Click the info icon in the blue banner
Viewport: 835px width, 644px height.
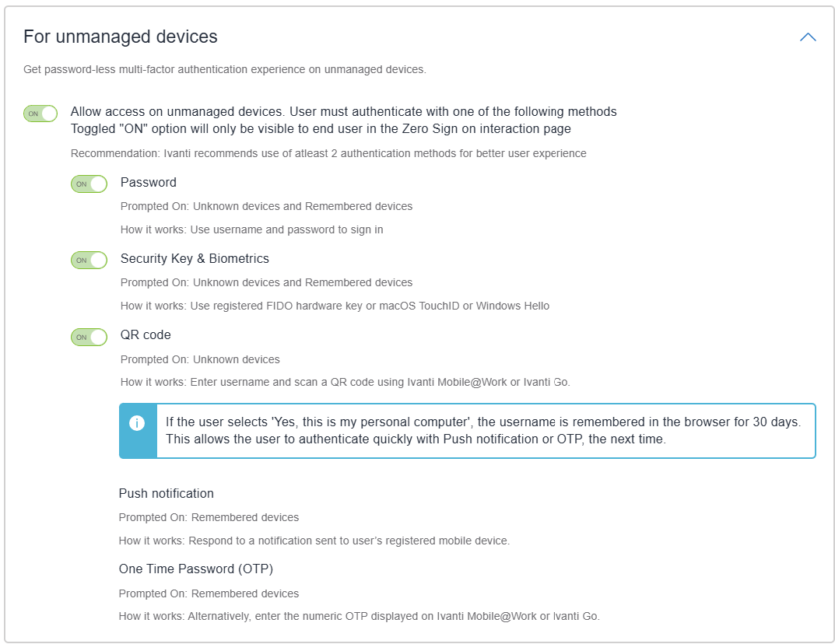pos(137,423)
